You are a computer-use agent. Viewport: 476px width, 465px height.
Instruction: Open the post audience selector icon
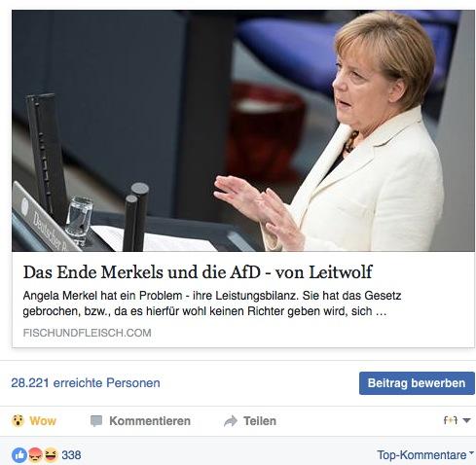point(451,420)
